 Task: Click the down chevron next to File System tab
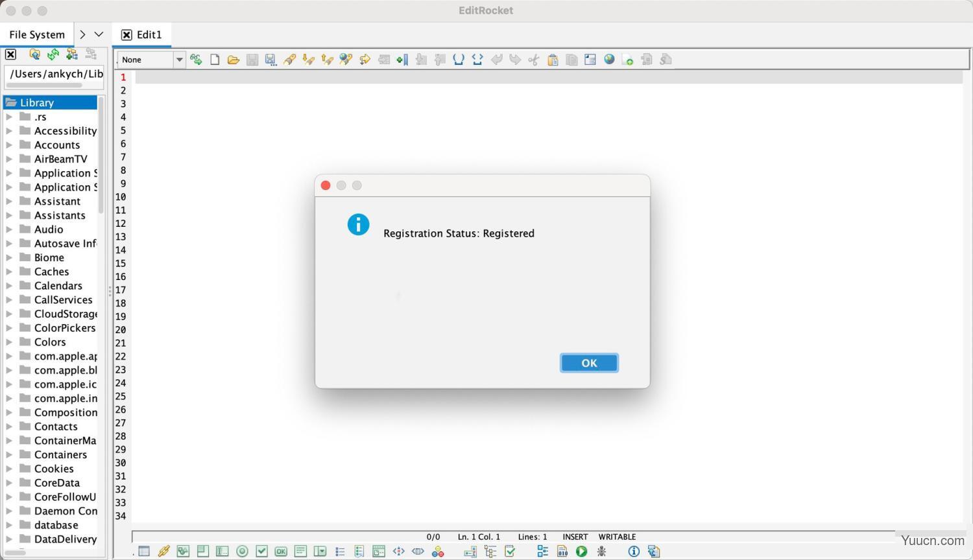(x=99, y=34)
